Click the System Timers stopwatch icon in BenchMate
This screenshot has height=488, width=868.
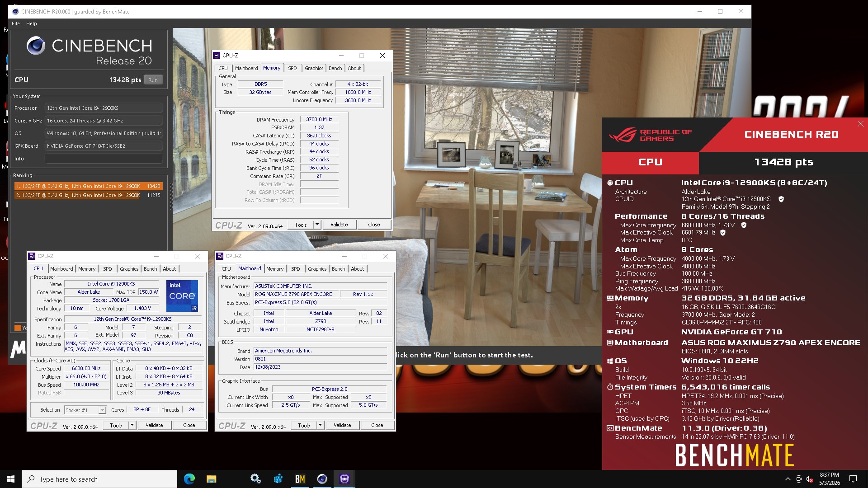610,387
